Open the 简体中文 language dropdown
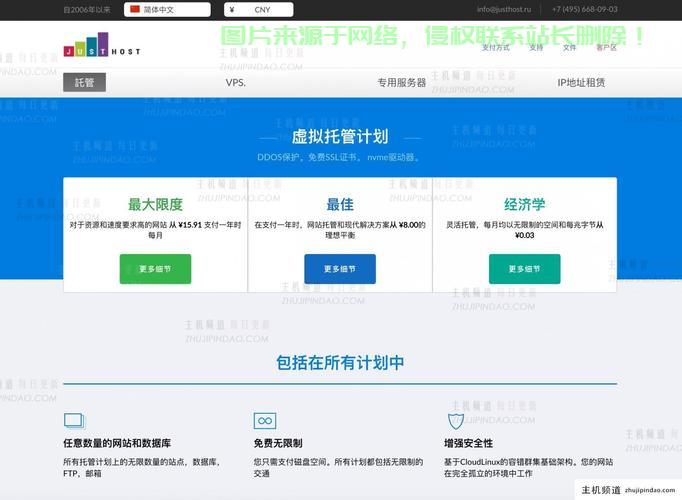 [167, 9]
